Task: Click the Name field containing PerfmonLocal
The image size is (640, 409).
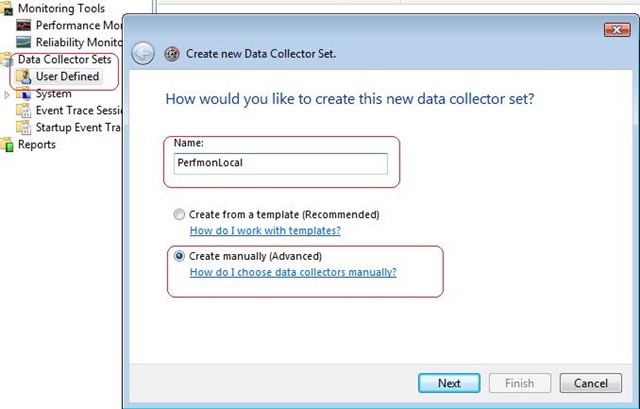Action: (x=277, y=164)
